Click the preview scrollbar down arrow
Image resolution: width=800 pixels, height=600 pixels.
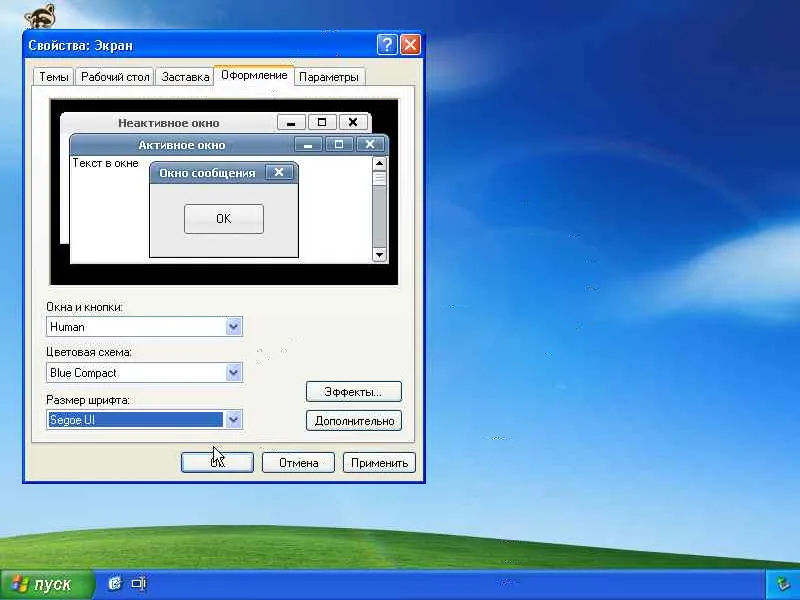coord(379,254)
